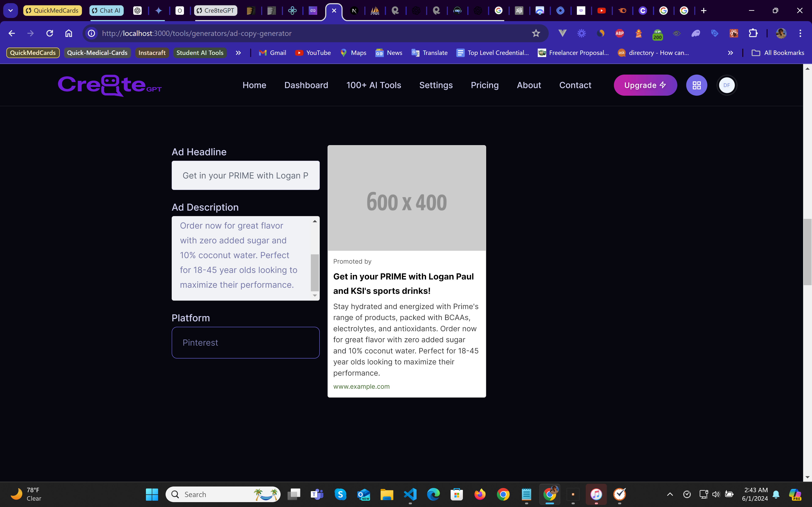Open the browser Extensions puzzle icon
The height and width of the screenshot is (507, 812).
[x=753, y=33]
